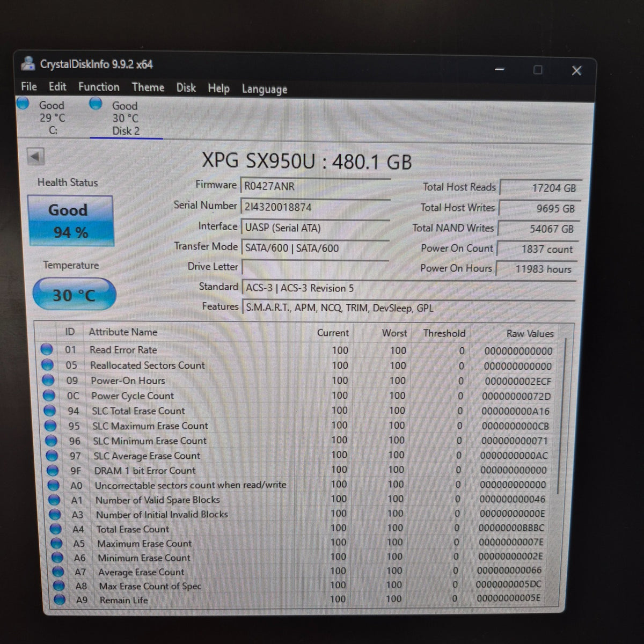Click raw value 0000000005DC
The width and height of the screenshot is (644, 644).
click(509, 584)
